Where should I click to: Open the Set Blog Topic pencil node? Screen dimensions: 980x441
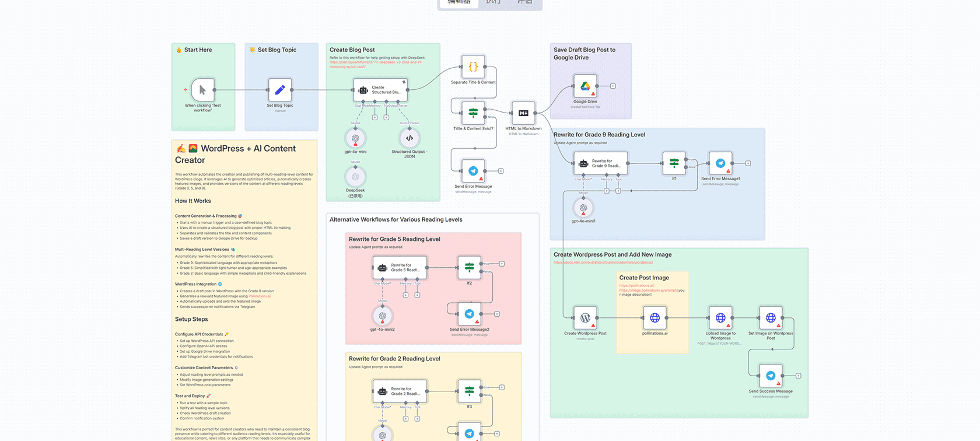coord(280,90)
